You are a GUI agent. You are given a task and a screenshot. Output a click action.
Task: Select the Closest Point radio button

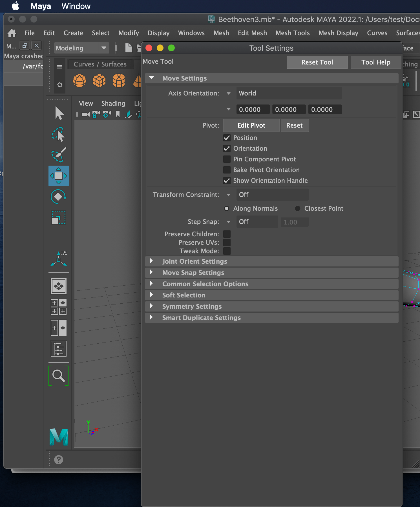tap(298, 208)
